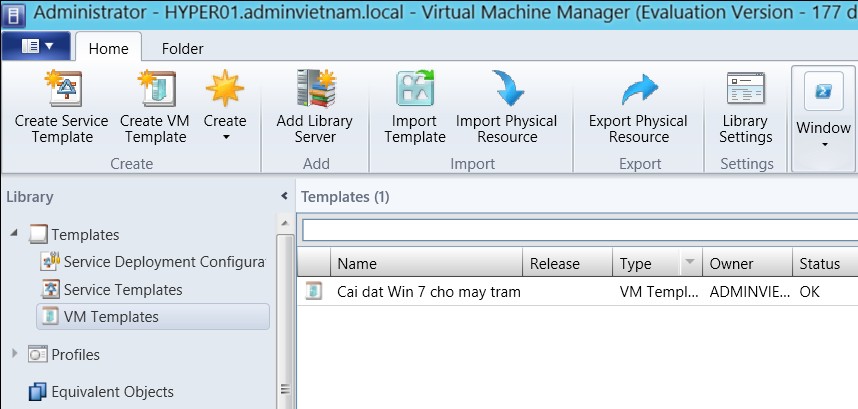Viewport: 858px width, 409px height.
Task: Select Profiles in Library tree
Action: [76, 355]
